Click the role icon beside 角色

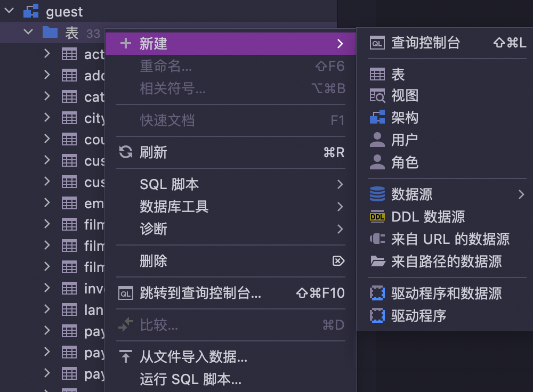[x=377, y=162]
